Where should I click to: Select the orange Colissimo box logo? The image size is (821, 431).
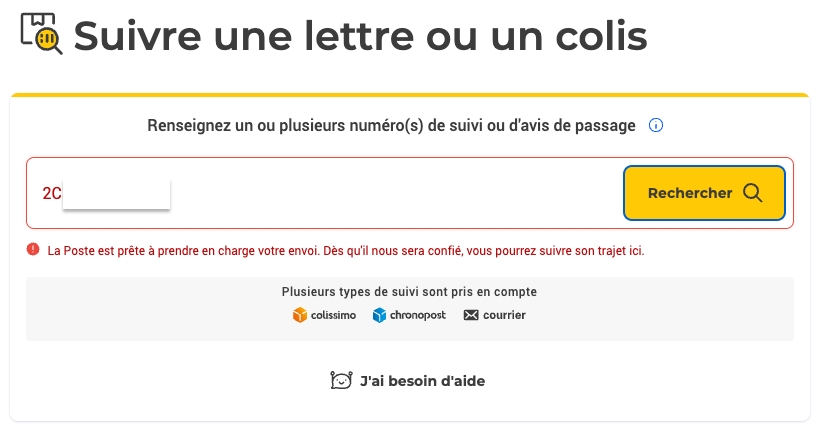coord(299,315)
